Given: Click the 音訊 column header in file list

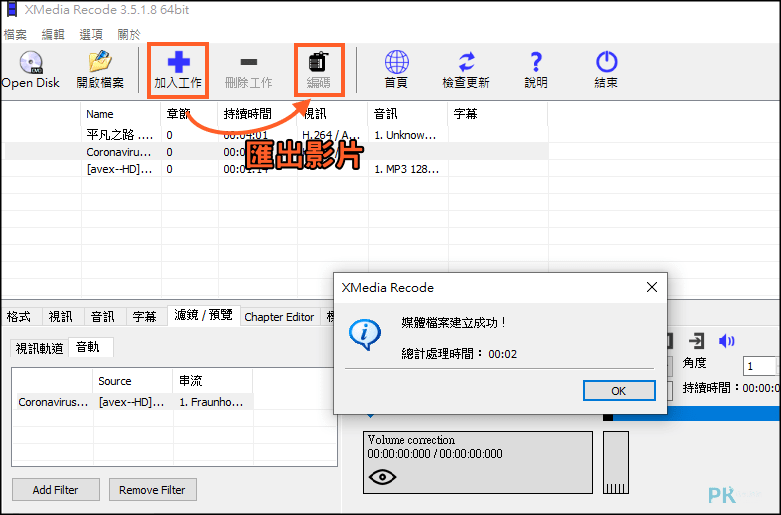Looking at the screenshot, I should point(407,114).
